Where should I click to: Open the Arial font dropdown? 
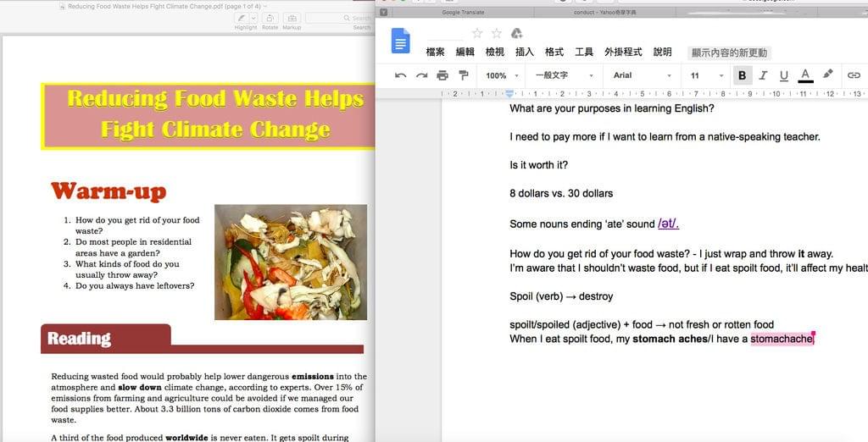click(643, 75)
